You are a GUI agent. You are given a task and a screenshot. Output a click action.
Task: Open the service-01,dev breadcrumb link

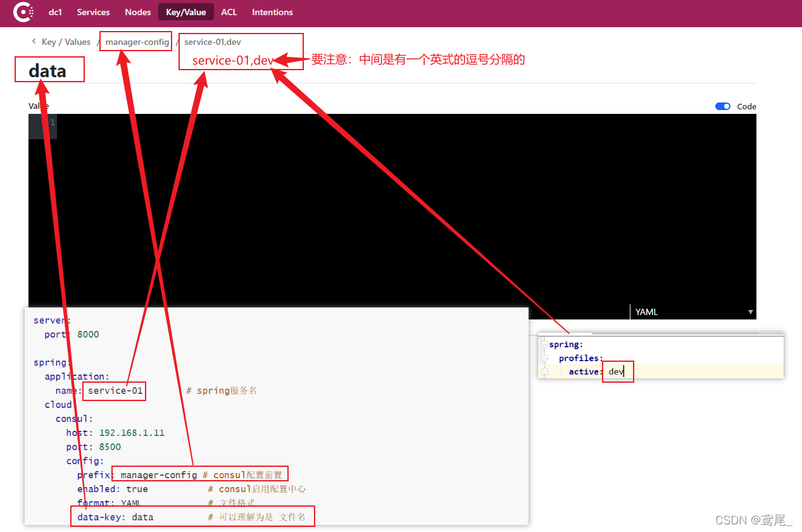(213, 42)
